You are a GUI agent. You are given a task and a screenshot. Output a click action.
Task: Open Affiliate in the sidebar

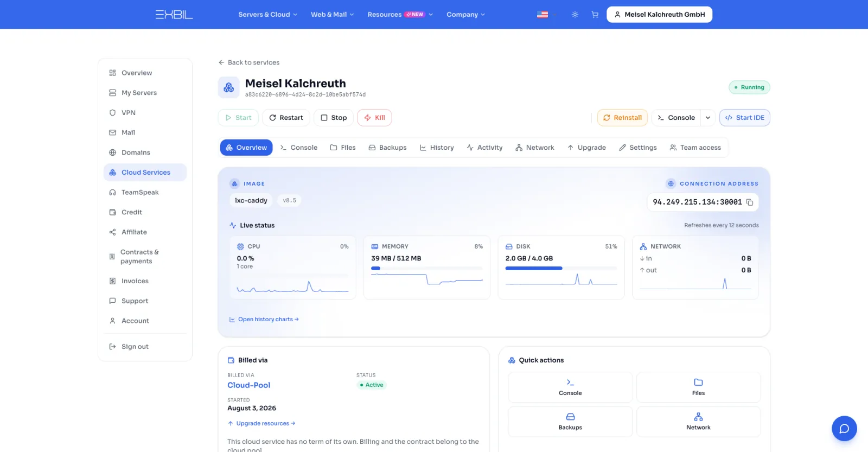tap(145, 232)
